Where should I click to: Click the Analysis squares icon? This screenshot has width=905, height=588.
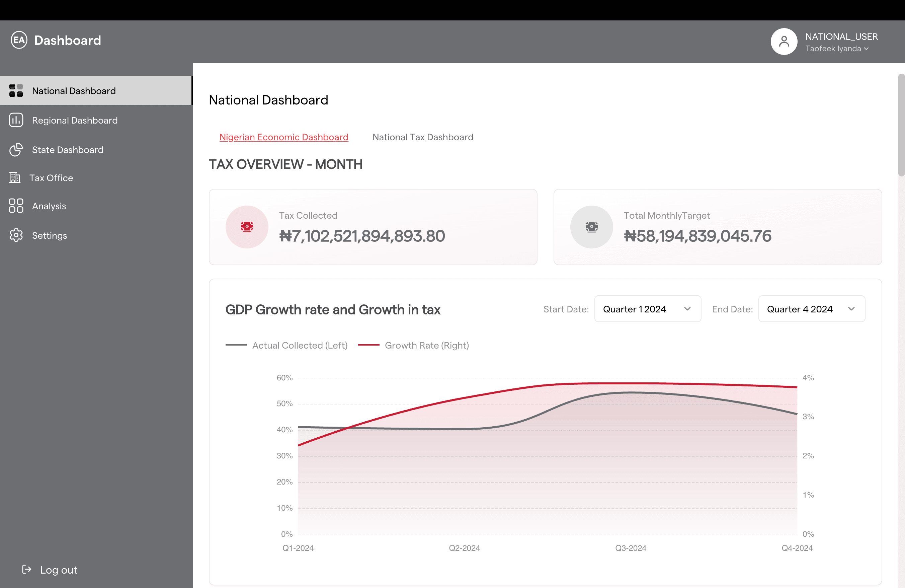tap(16, 206)
